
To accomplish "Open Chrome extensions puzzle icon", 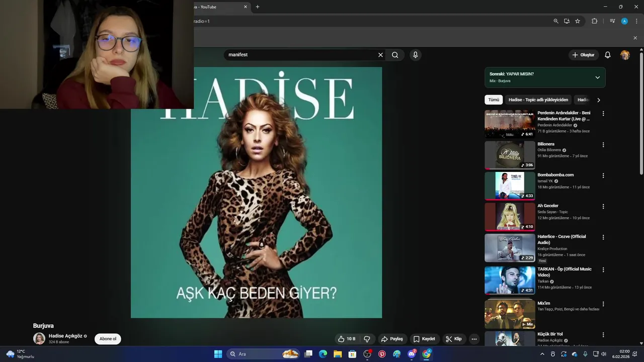I will coord(594,21).
